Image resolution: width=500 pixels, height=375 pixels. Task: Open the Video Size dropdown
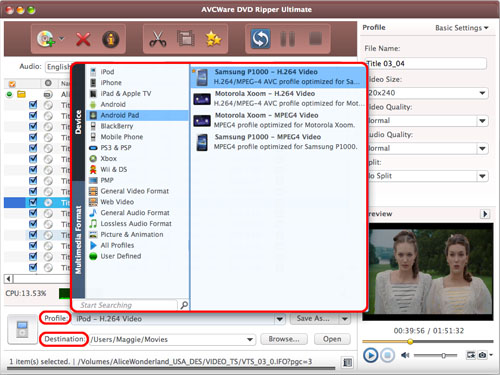point(482,93)
